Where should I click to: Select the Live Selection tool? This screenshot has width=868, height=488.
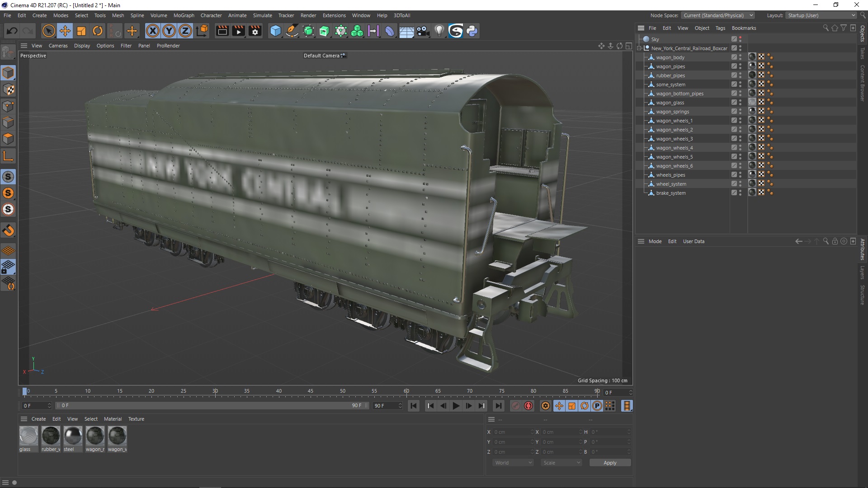point(48,31)
